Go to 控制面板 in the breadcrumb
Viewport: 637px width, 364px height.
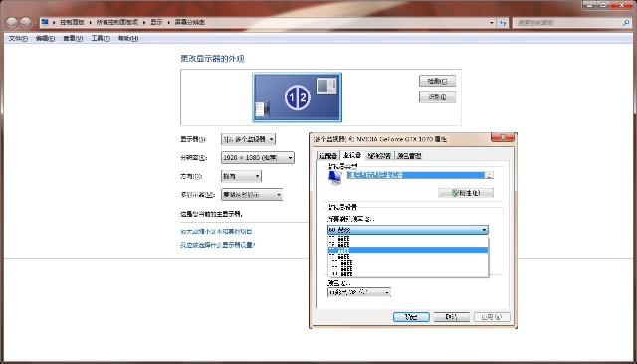(72, 22)
